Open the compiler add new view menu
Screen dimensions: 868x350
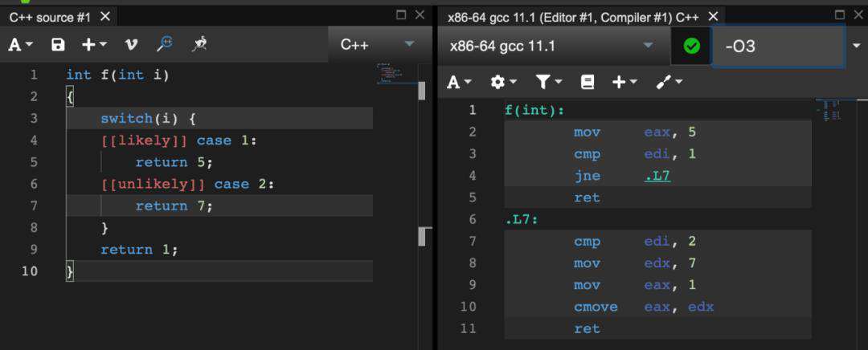624,83
